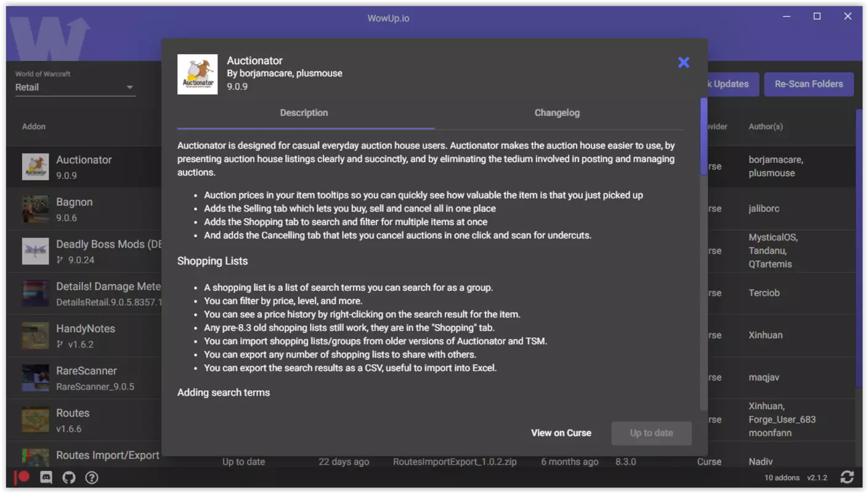
Task: Click the Deadly Boss Mods addon icon
Action: tap(35, 251)
